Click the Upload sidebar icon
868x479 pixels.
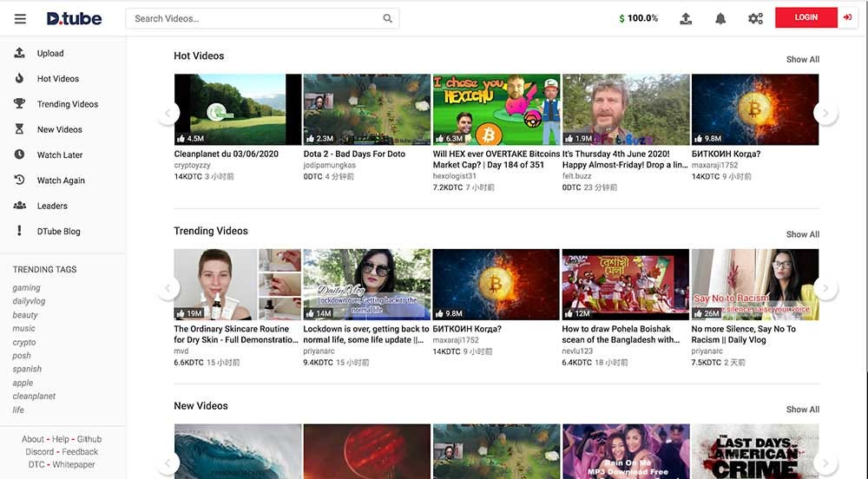[19, 53]
